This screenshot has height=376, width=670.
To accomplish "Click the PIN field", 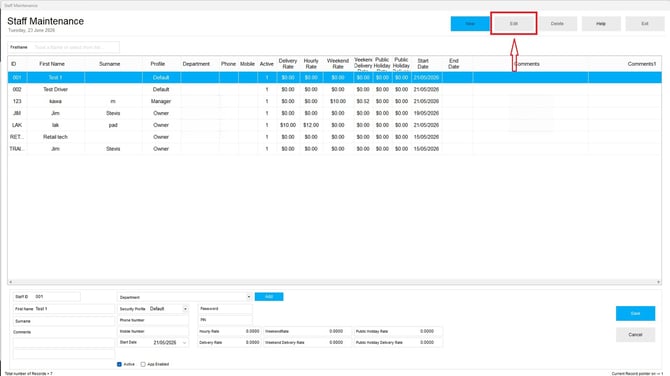I will pyautogui.click(x=225, y=320).
